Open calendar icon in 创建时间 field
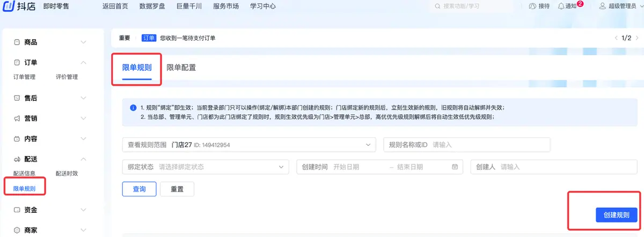This screenshot has height=237, width=644. click(455, 167)
